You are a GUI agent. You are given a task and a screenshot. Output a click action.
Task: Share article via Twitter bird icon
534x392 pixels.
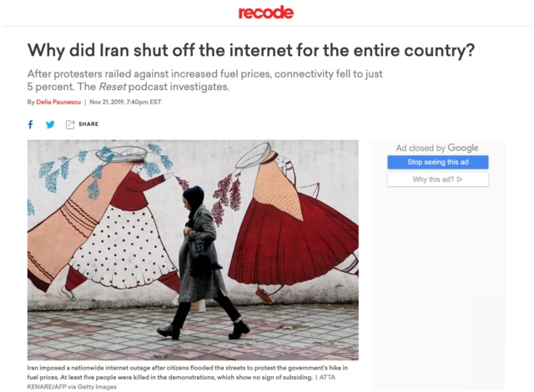click(x=50, y=124)
